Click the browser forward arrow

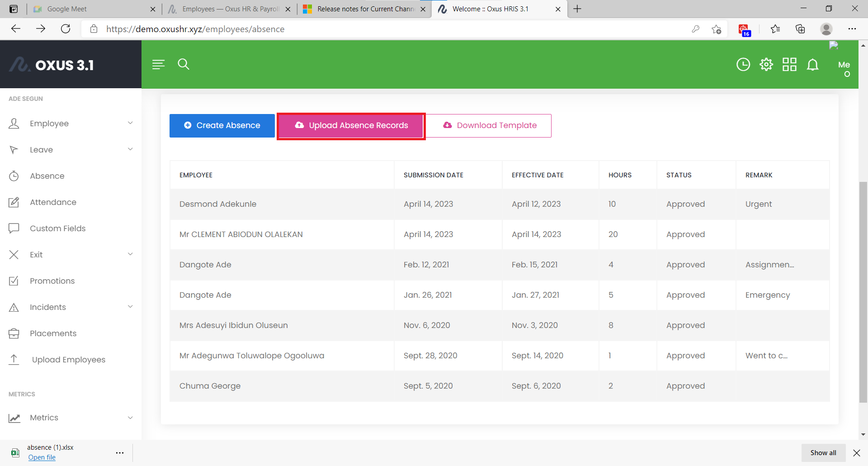coord(41,29)
